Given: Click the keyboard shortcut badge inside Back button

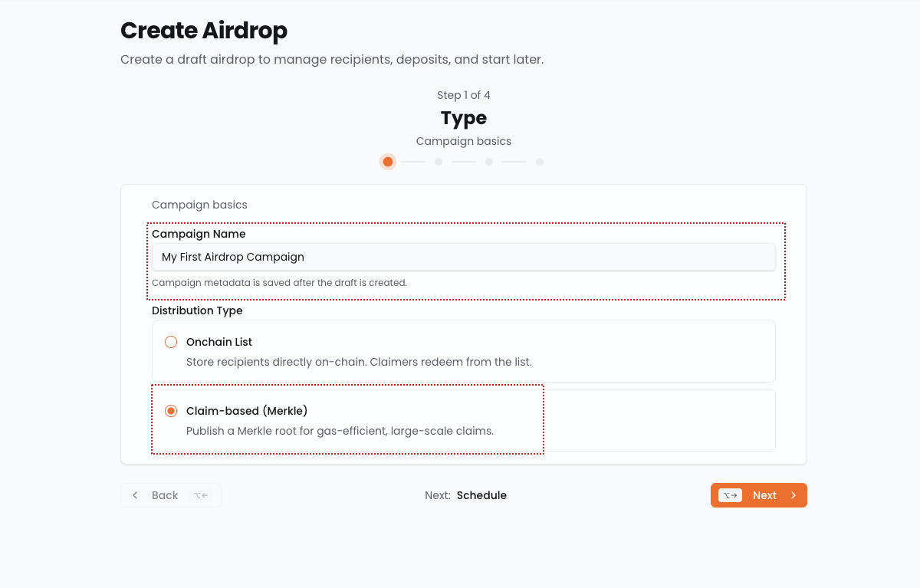Looking at the screenshot, I should tap(201, 495).
